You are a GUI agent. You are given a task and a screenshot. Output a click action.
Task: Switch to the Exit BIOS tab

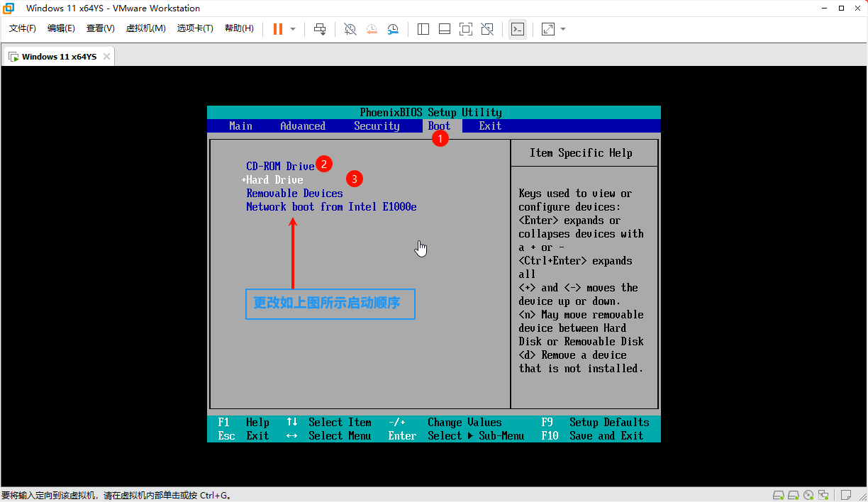490,126
